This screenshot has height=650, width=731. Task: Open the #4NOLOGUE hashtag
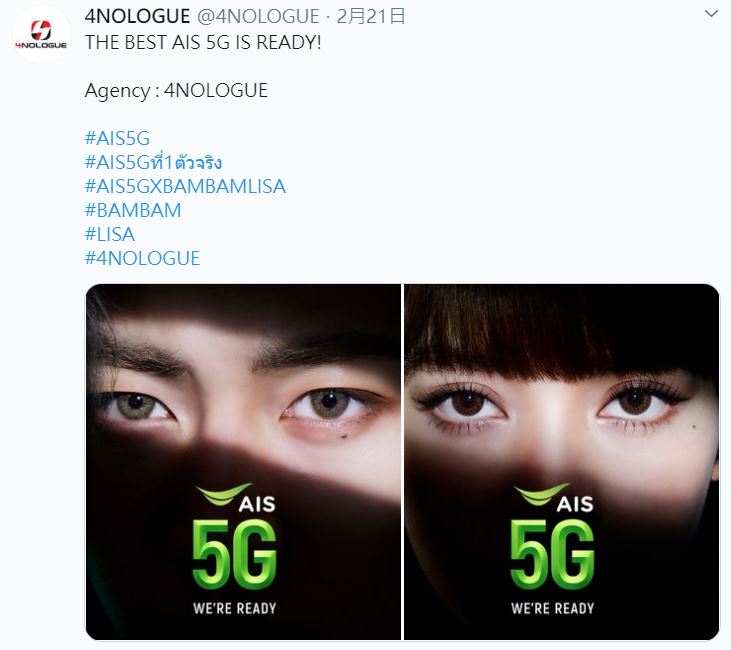(x=142, y=258)
